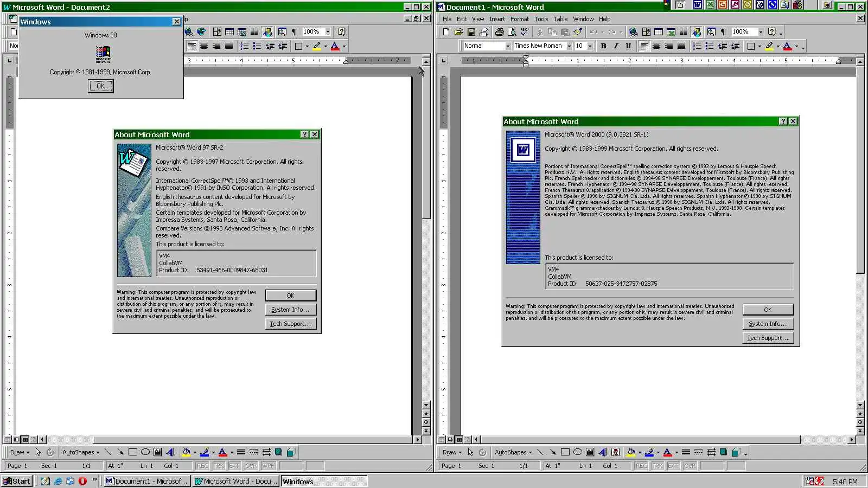Open 3-D options in Word 2000 Draw toolbar
The height and width of the screenshot is (488, 868).
click(x=736, y=452)
